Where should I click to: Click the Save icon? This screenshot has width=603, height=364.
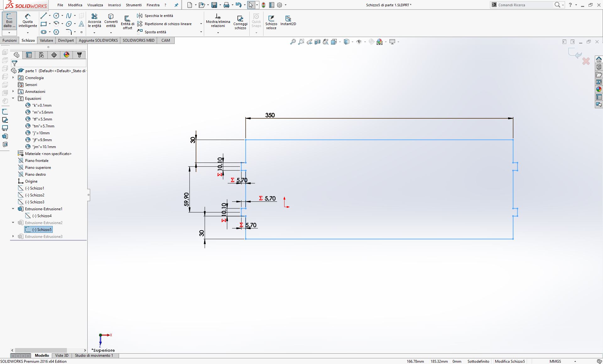[214, 5]
